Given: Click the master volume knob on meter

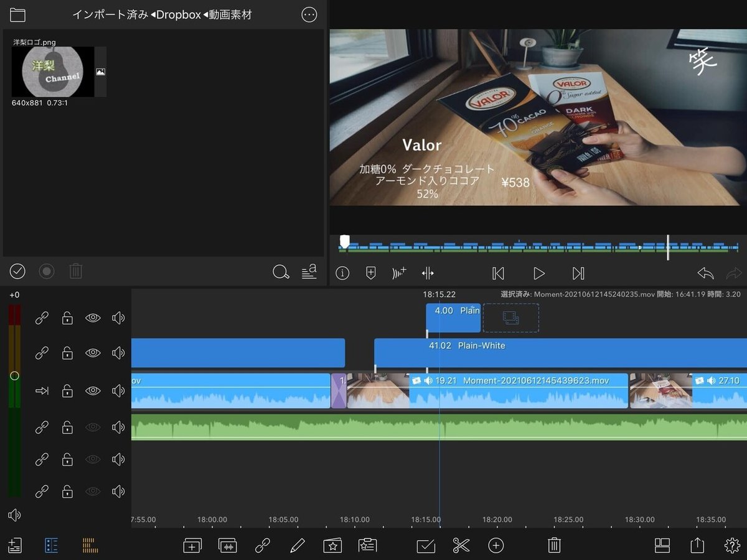Looking at the screenshot, I should tap(14, 376).
